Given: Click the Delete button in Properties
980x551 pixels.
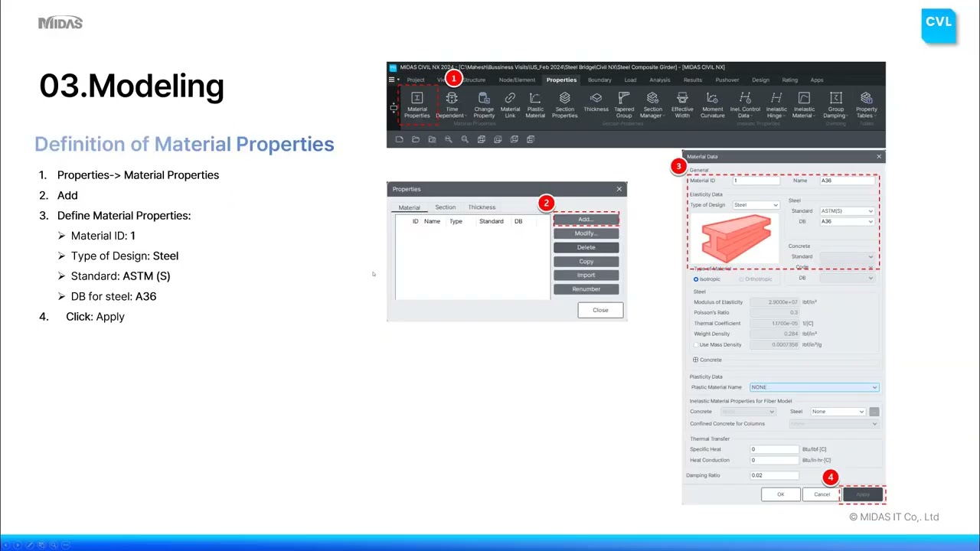Looking at the screenshot, I should point(586,247).
